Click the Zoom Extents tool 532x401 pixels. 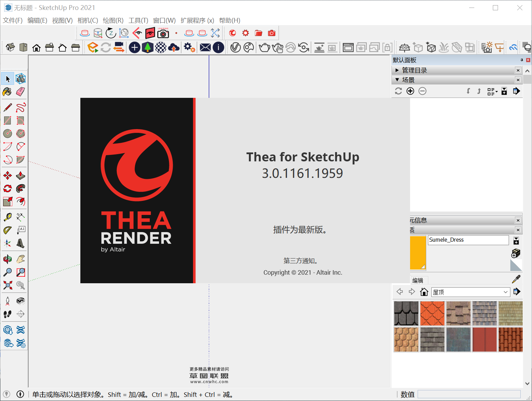pyautogui.click(x=8, y=285)
